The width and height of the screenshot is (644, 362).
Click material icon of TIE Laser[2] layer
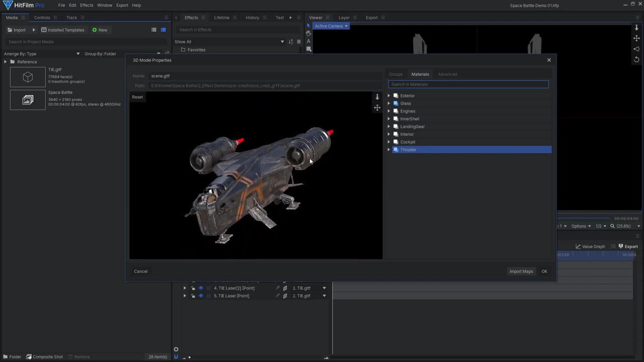click(285, 288)
